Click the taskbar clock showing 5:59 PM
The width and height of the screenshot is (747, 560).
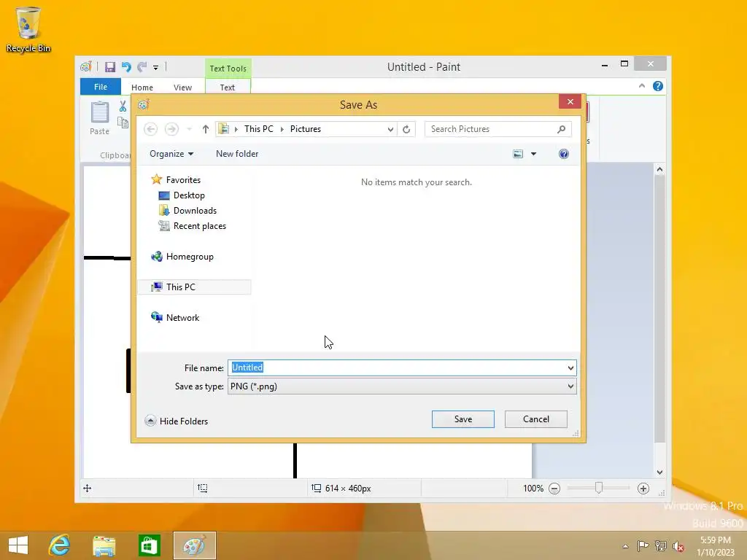[716, 546]
